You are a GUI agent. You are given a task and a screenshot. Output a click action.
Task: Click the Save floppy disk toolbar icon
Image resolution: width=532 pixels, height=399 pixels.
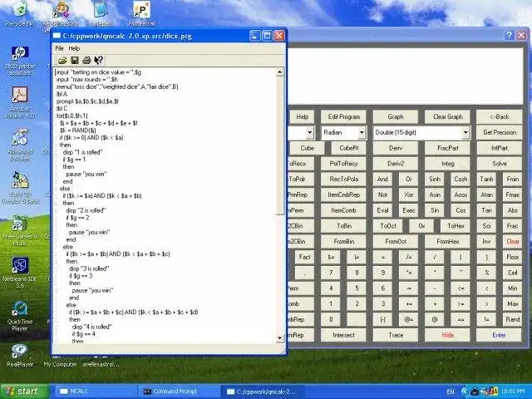tap(75, 61)
